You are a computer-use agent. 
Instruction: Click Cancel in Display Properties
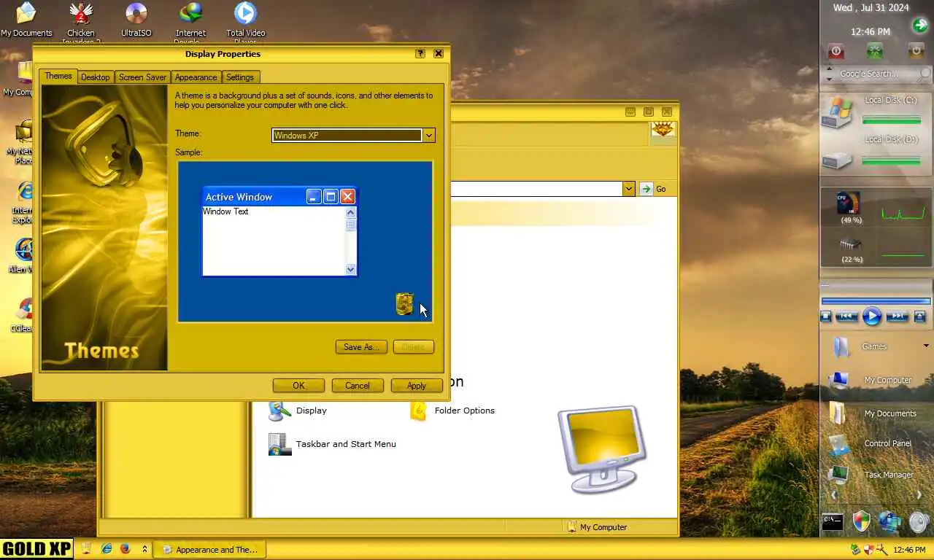pyautogui.click(x=358, y=386)
